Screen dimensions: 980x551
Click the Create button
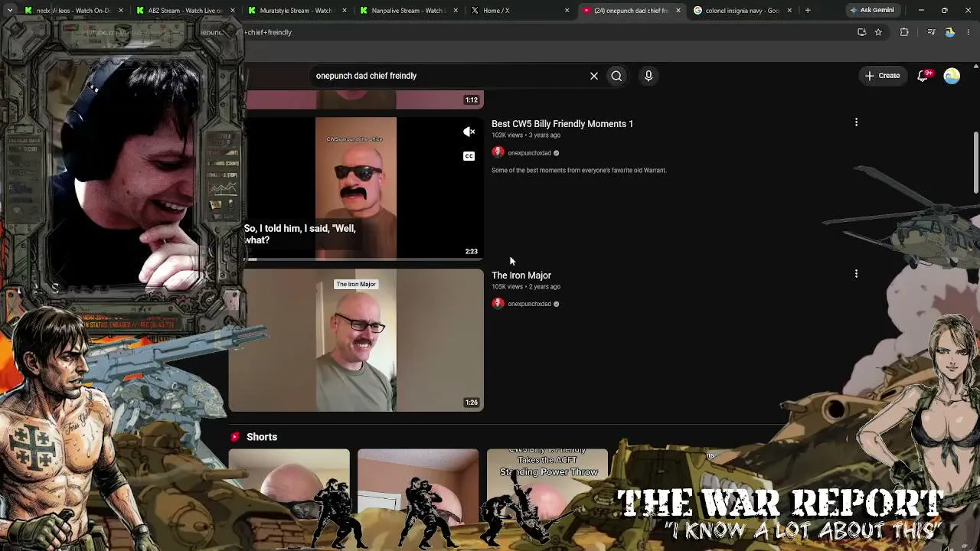coord(882,76)
